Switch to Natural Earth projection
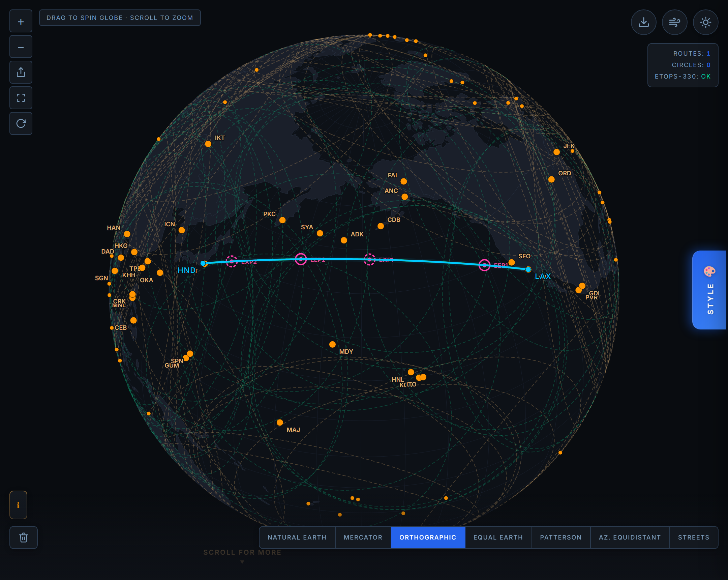The image size is (728, 580). (x=297, y=538)
